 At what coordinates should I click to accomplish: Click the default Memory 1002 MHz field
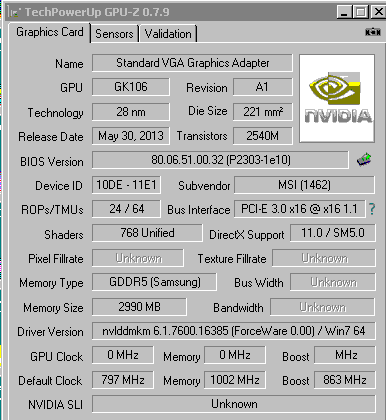coord(235,380)
